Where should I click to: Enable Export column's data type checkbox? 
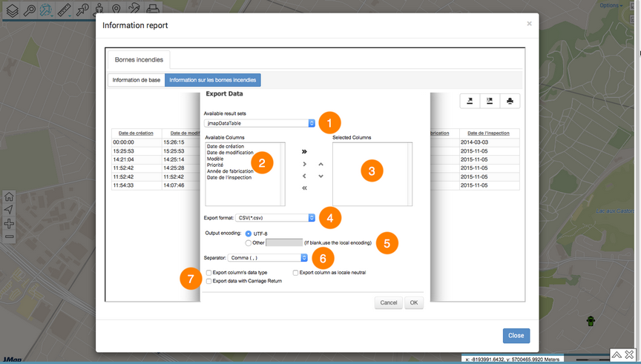(x=209, y=273)
